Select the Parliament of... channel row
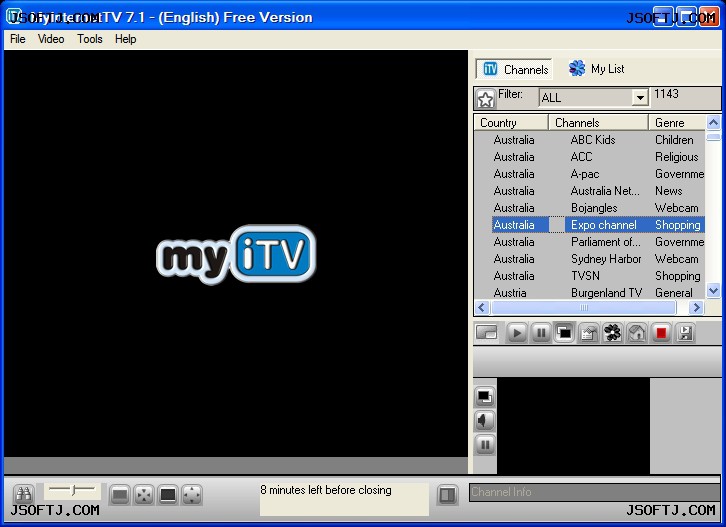This screenshot has height=527, width=726. 589,242
